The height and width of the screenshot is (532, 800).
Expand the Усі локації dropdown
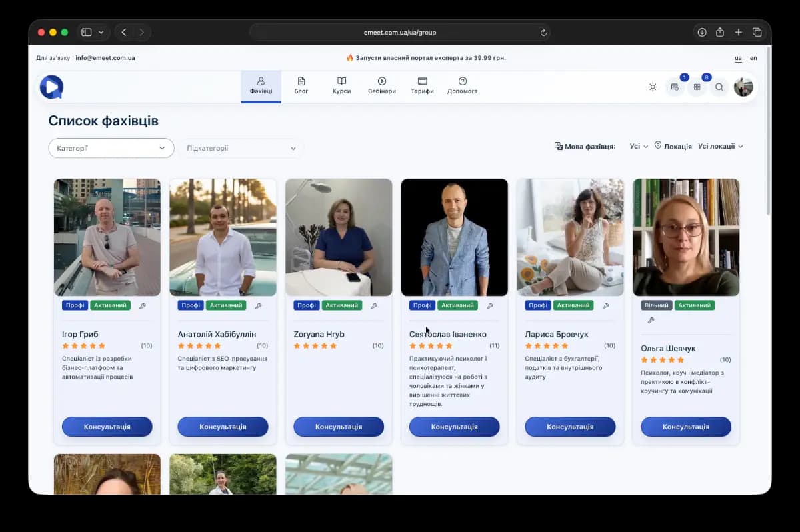[x=720, y=146]
